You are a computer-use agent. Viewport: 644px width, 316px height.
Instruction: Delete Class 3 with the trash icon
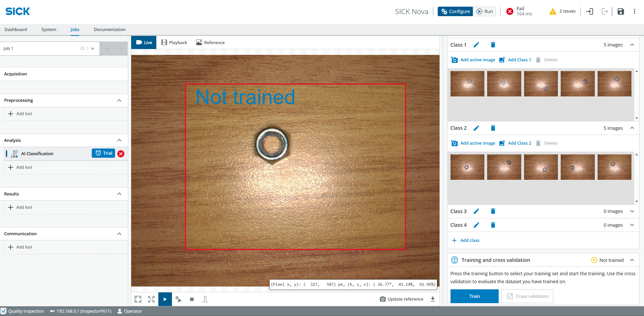(x=493, y=211)
